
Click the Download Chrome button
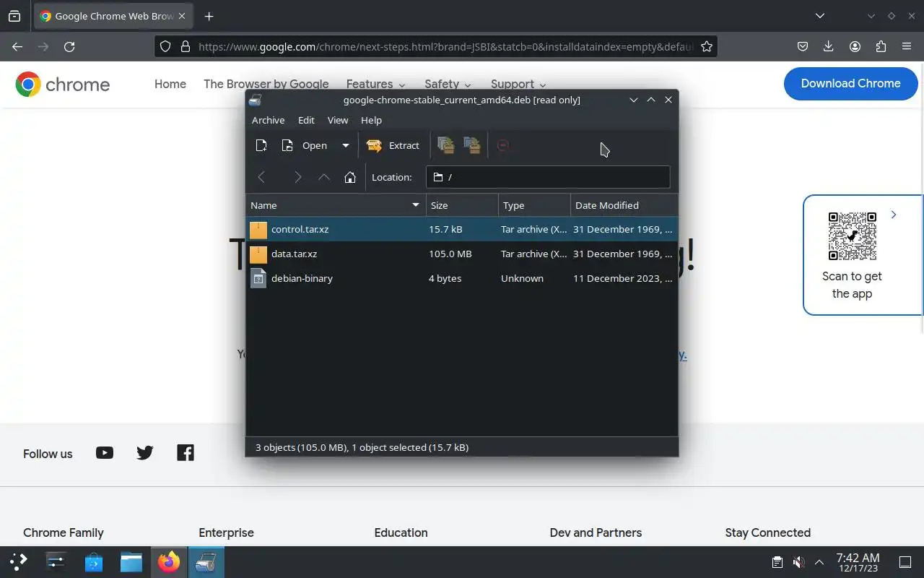[850, 83]
